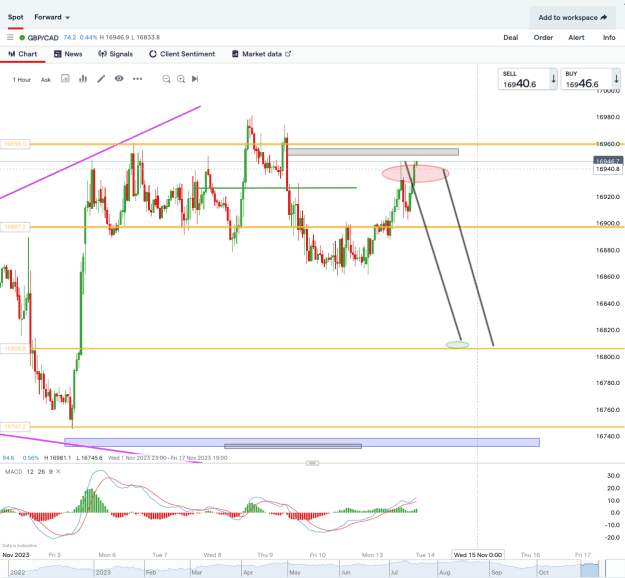Click the GBP/CAD instrument name
Image resolution: width=625 pixels, height=578 pixels.
[43, 37]
